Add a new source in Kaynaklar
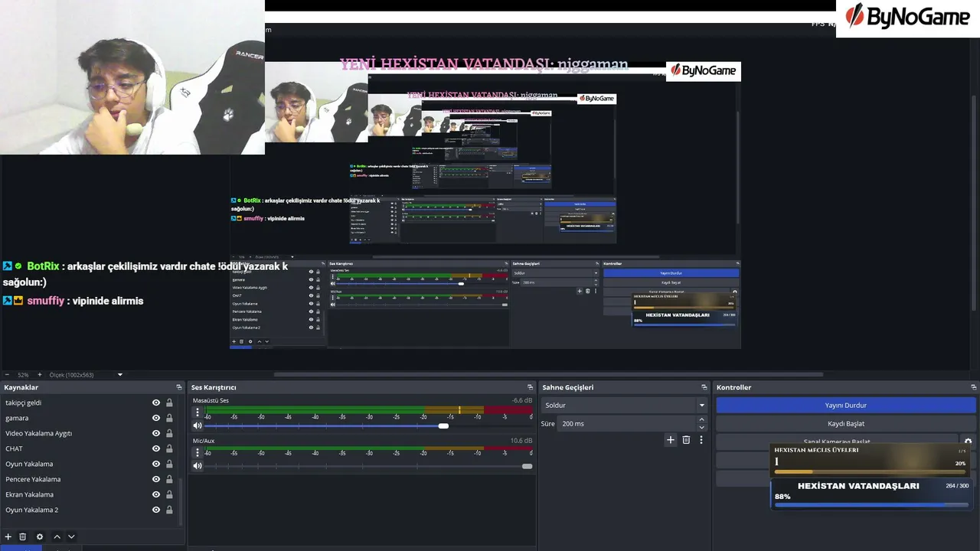 pos(8,537)
